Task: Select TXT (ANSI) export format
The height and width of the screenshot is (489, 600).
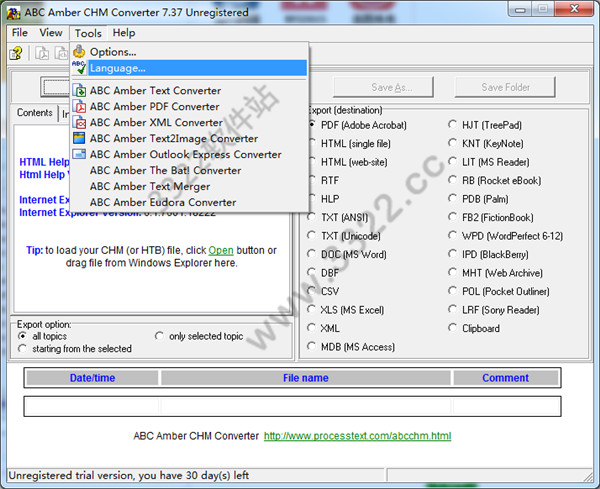Action: point(338,218)
